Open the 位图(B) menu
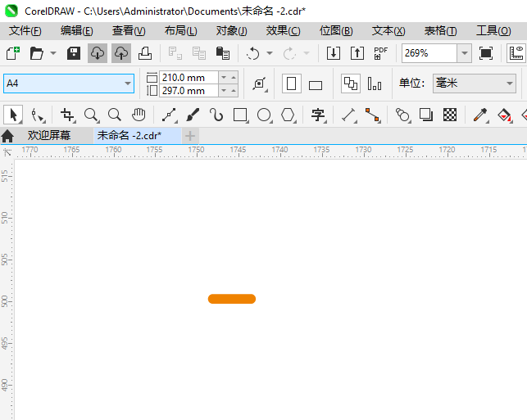527x420 pixels. pos(336,31)
